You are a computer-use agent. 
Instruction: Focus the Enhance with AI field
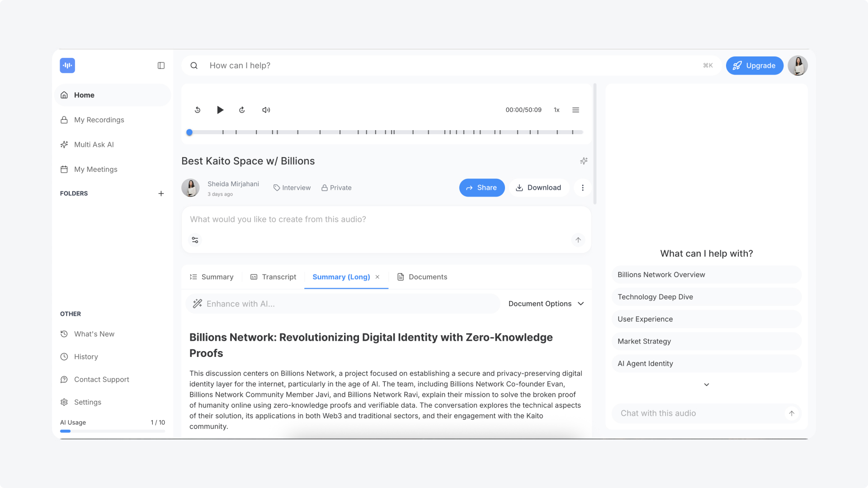pos(344,304)
